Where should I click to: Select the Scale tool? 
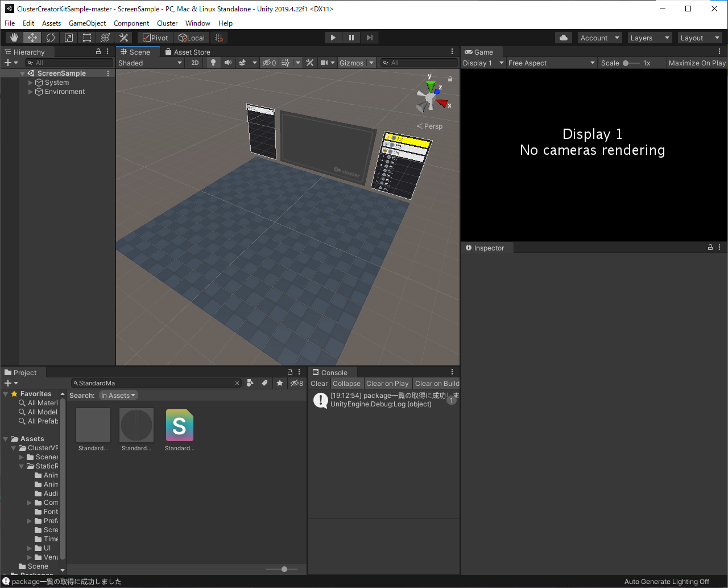[x=69, y=37]
